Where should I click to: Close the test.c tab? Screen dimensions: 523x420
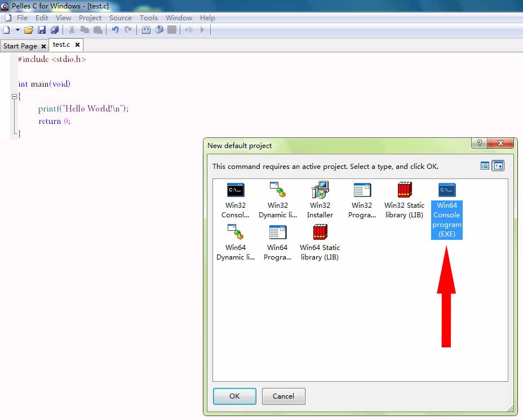click(x=77, y=44)
